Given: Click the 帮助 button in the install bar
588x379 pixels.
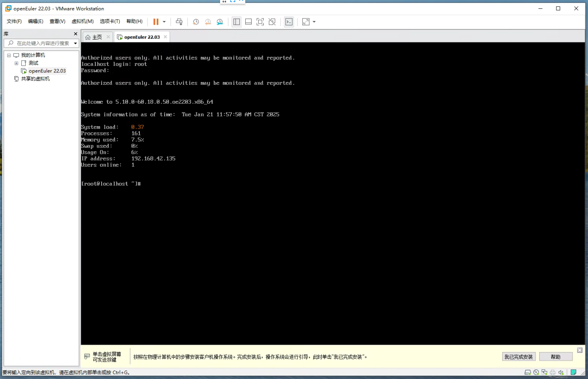Looking at the screenshot, I should pos(556,357).
